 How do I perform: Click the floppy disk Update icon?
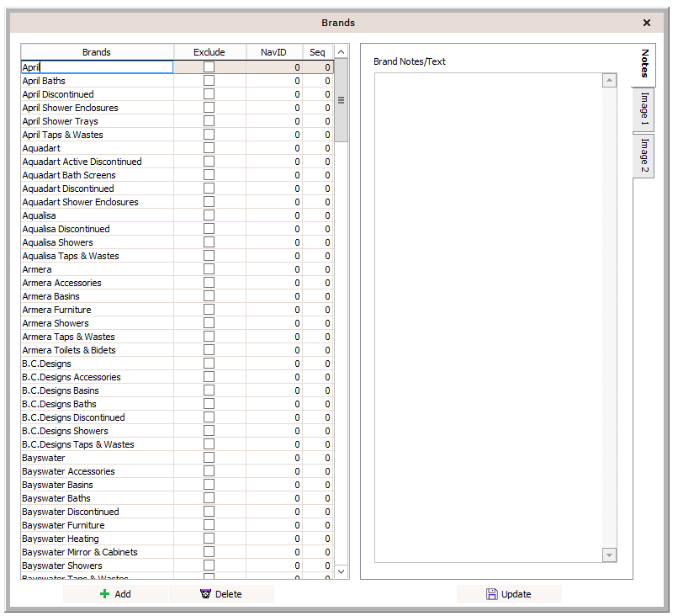tap(492, 594)
